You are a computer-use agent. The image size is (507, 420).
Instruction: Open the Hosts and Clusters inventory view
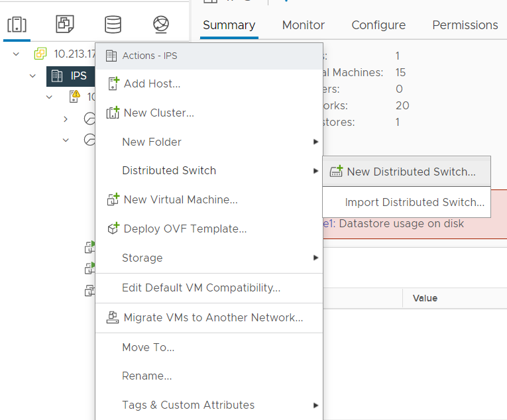tap(17, 25)
